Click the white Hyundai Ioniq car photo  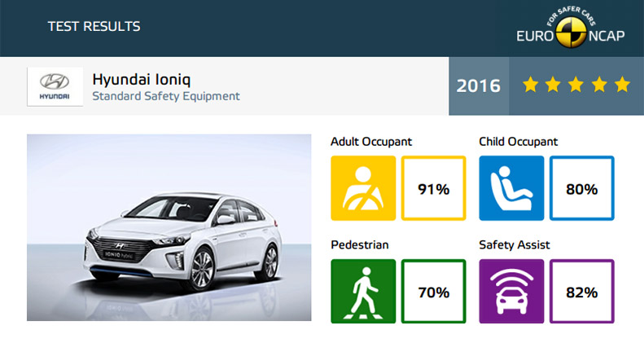pyautogui.click(x=169, y=227)
